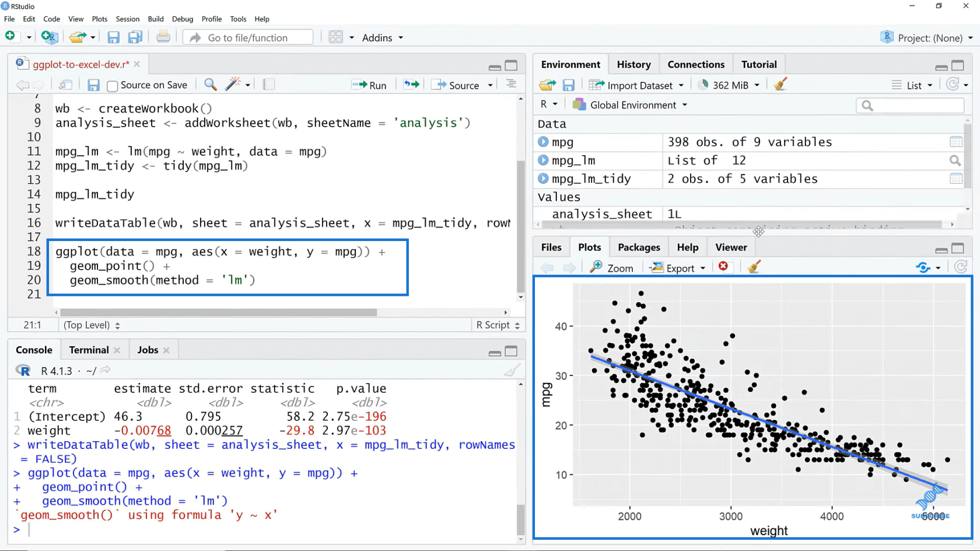Clear console with broom icon
This screenshot has width=980, height=551.
point(512,370)
